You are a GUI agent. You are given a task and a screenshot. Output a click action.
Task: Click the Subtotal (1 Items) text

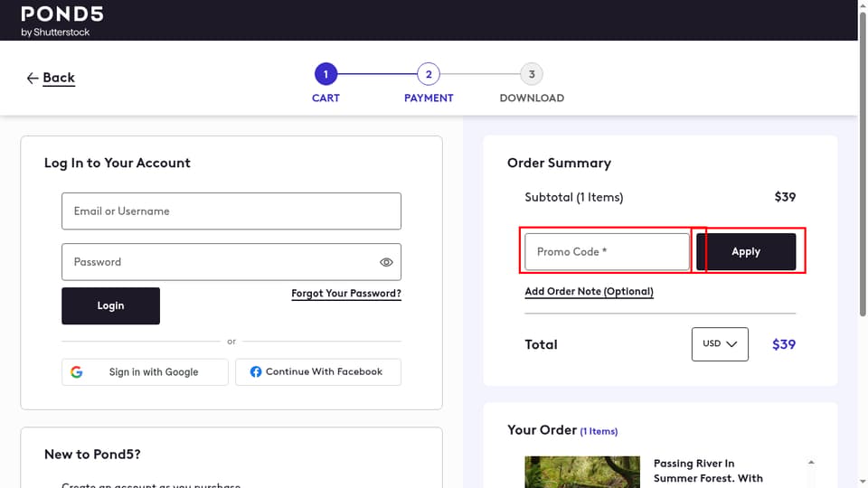point(574,197)
